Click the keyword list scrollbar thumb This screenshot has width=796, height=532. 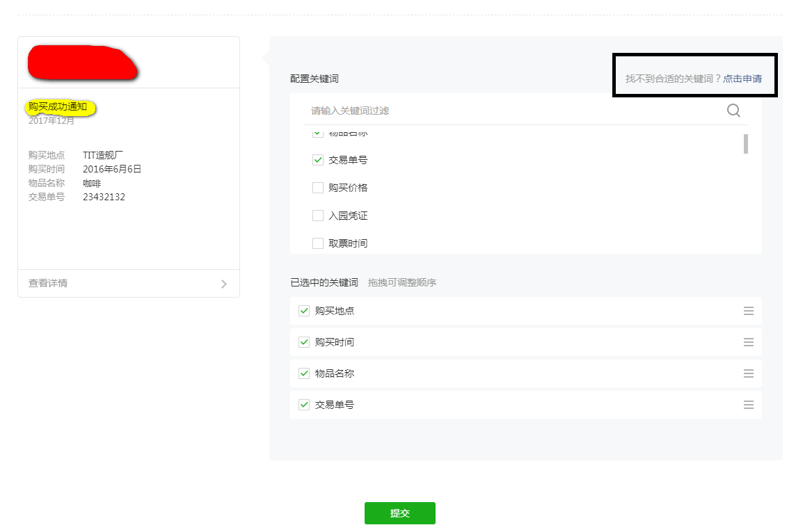(746, 143)
